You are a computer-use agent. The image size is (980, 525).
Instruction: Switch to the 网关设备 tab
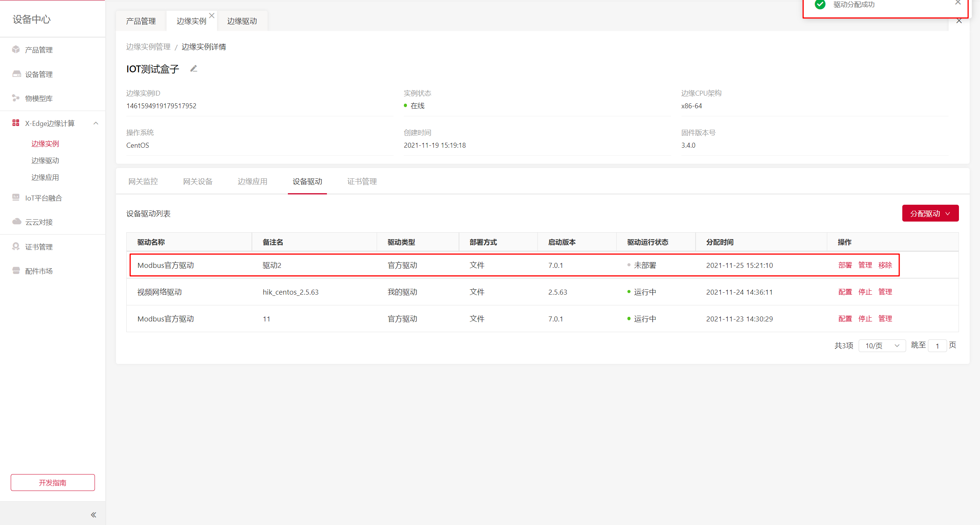point(198,181)
